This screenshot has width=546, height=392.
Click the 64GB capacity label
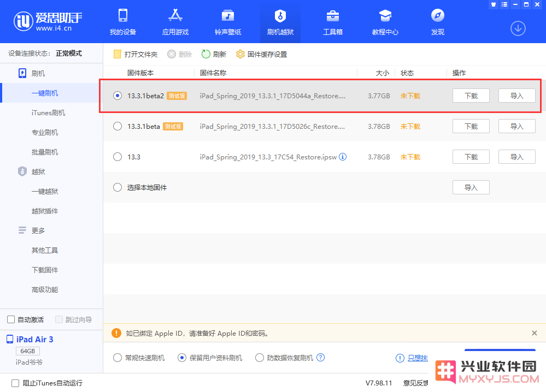click(x=28, y=351)
